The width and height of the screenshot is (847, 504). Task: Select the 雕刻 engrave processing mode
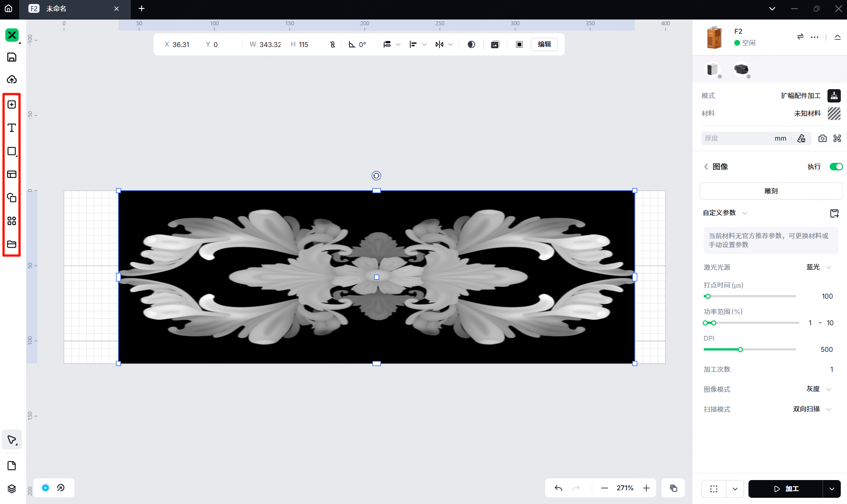point(771,191)
